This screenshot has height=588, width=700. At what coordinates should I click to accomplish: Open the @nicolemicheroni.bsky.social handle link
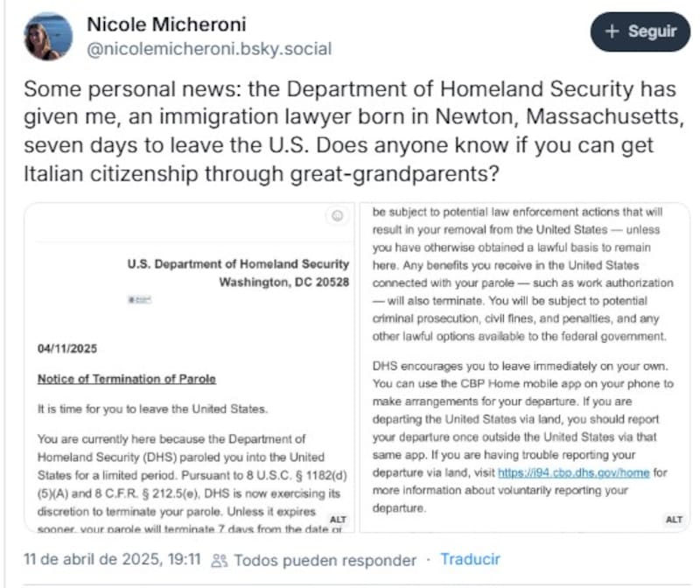click(209, 49)
